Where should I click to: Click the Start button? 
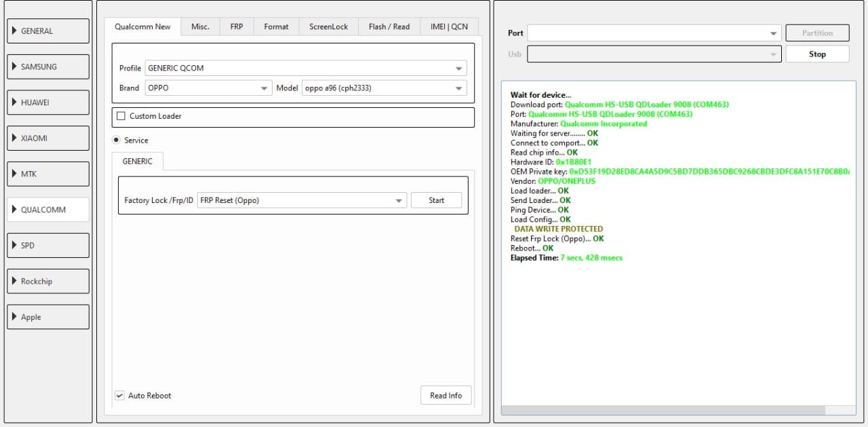437,200
